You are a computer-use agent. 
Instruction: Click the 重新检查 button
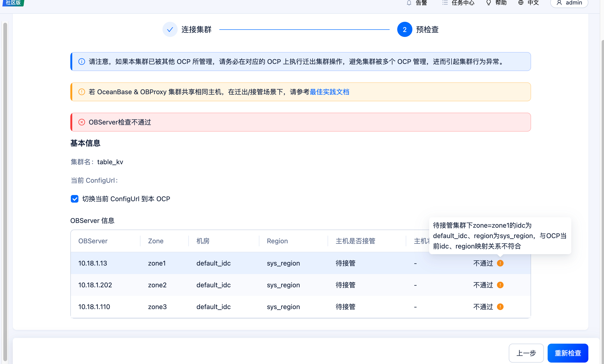point(568,353)
